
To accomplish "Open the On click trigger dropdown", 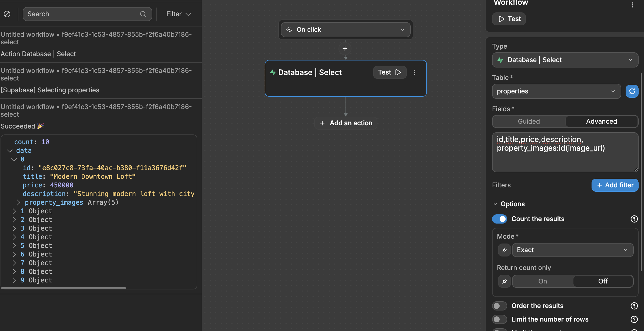I will click(x=402, y=30).
